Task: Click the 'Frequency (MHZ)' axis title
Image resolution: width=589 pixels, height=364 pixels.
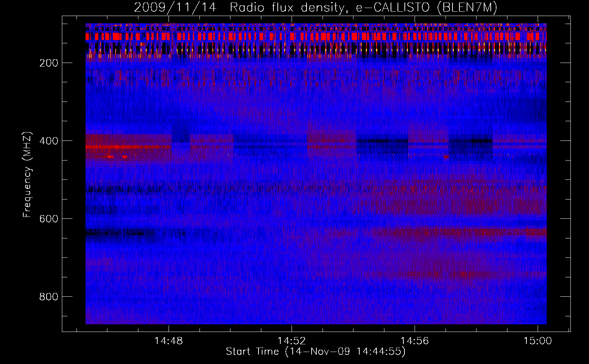Action: (27, 175)
